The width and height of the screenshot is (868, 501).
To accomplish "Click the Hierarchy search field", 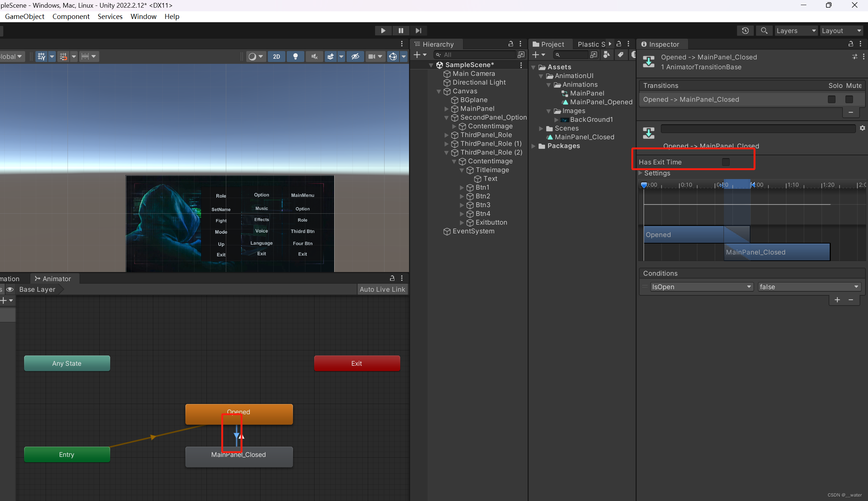I will [x=474, y=55].
